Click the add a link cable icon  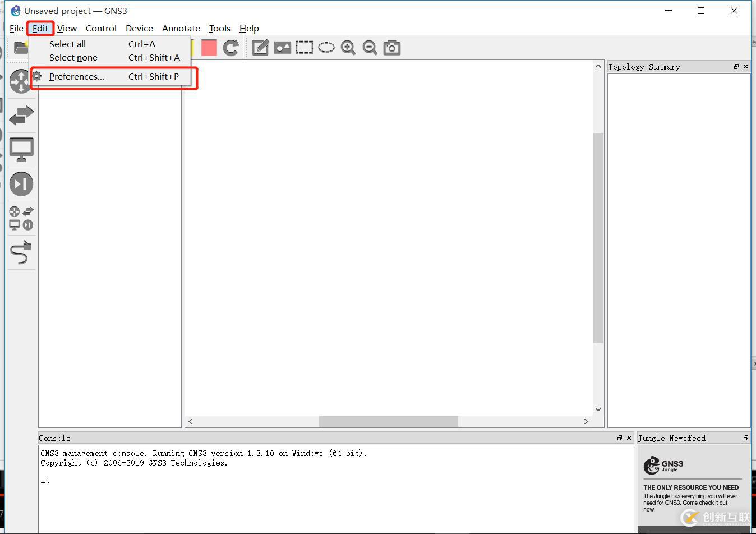21,252
